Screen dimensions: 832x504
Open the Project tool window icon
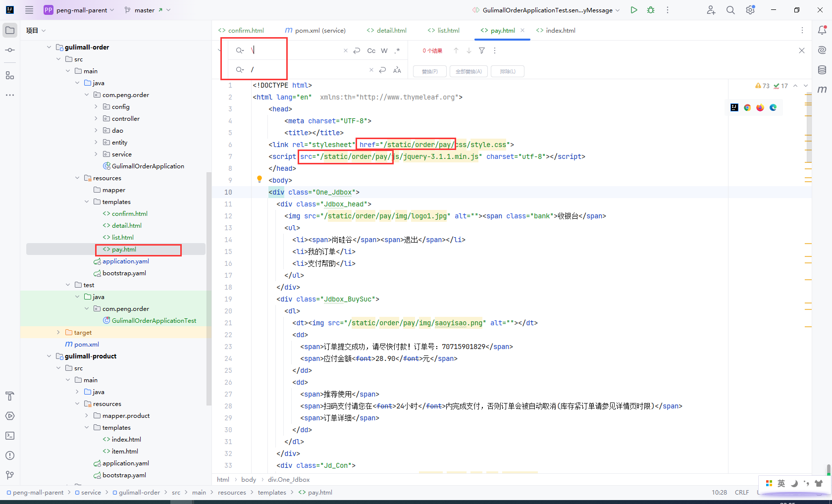tap(10, 30)
